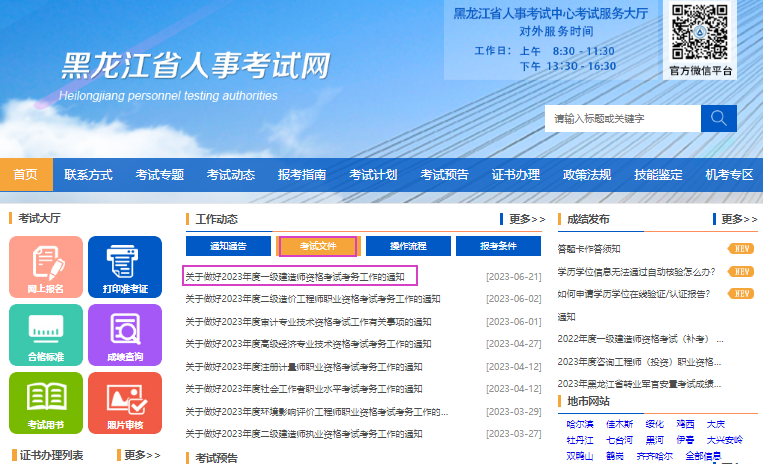
Task: Open the 网上报名 online registration icon
Action: (46, 266)
